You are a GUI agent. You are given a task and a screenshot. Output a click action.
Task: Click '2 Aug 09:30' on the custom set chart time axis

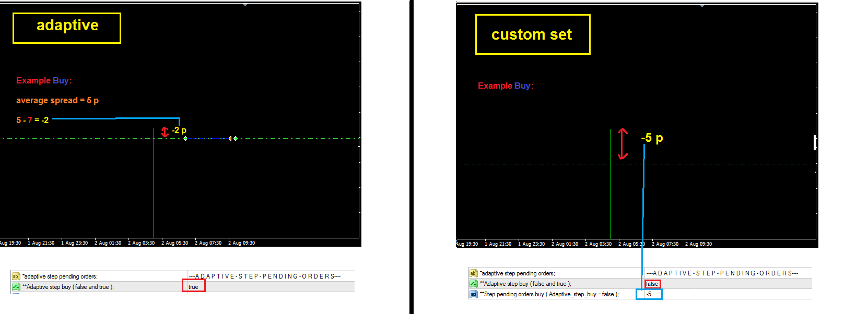(x=698, y=244)
